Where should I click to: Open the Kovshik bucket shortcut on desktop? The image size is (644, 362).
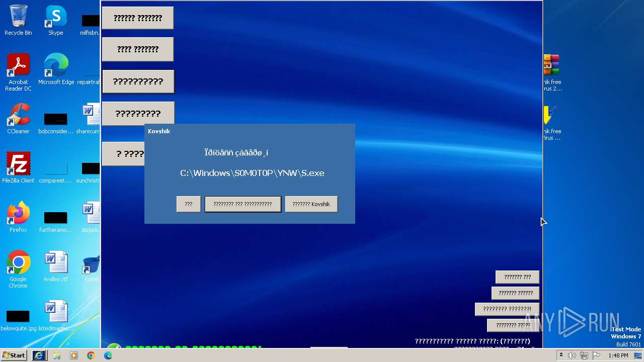(x=92, y=266)
